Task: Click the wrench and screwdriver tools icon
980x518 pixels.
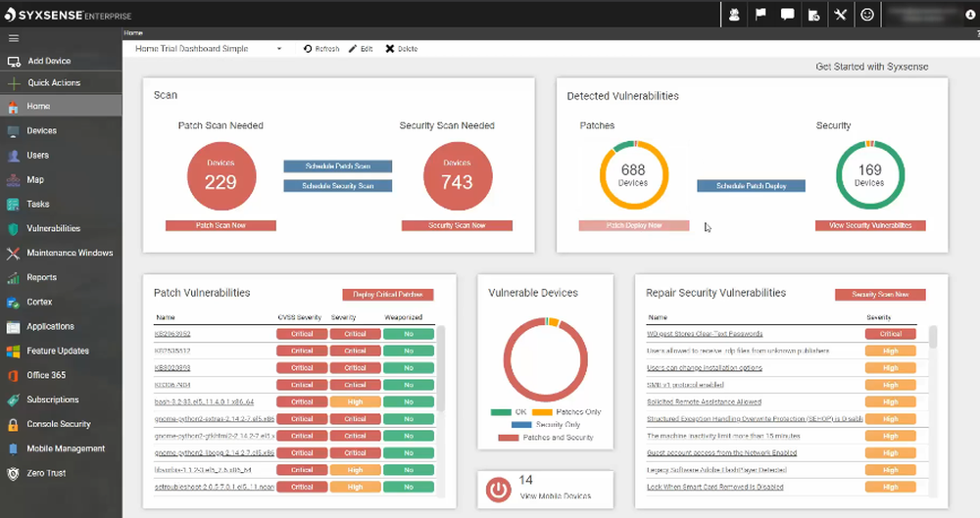Action: point(841,15)
